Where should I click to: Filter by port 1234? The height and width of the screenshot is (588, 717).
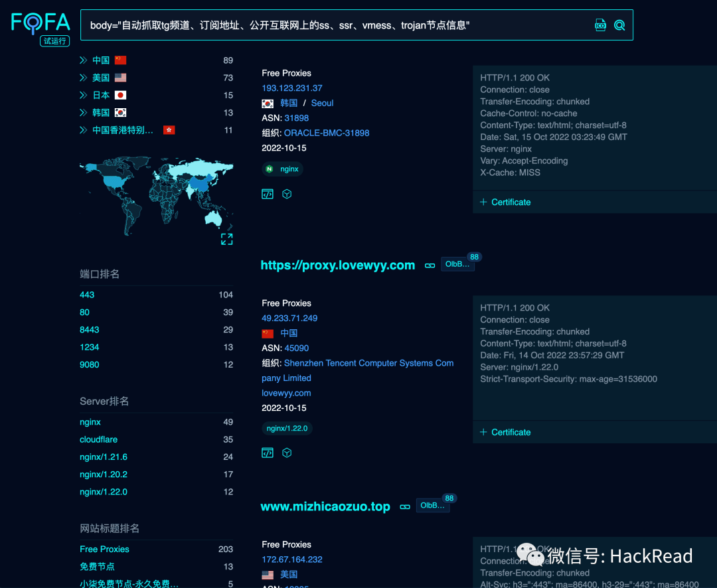click(x=89, y=347)
